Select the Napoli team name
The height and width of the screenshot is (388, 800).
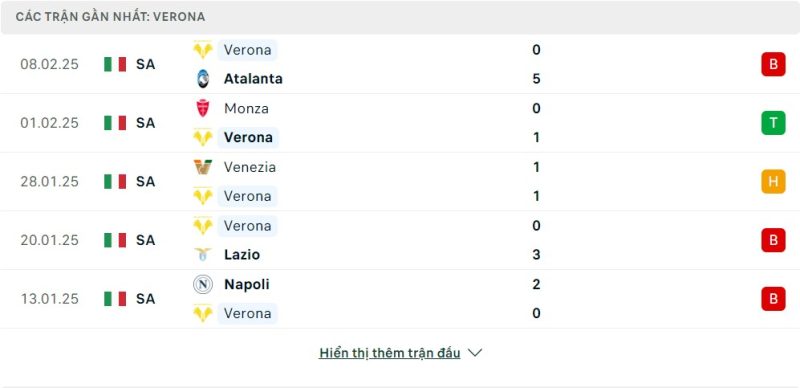pyautogui.click(x=246, y=284)
